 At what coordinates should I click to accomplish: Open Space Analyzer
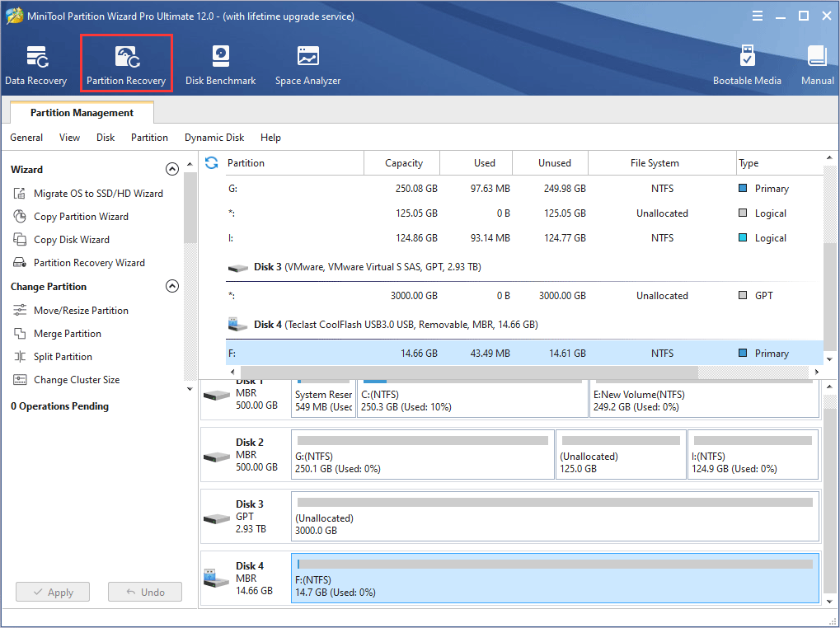coord(307,65)
